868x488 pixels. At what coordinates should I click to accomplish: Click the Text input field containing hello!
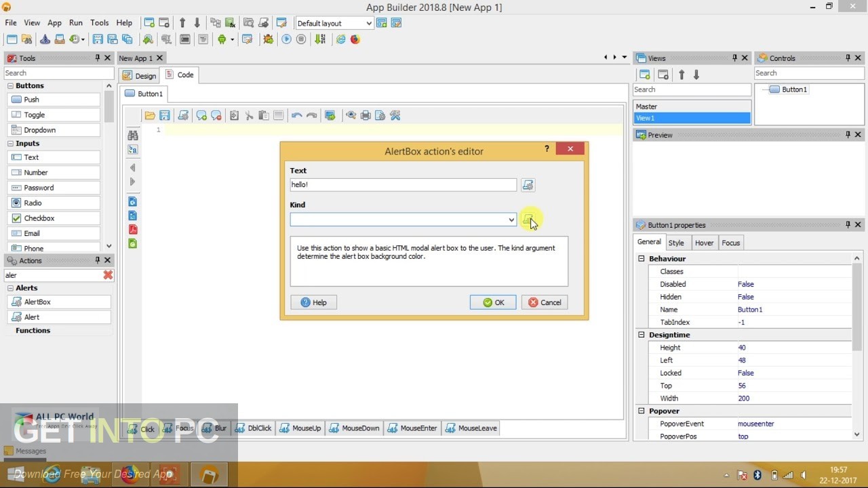pyautogui.click(x=403, y=184)
